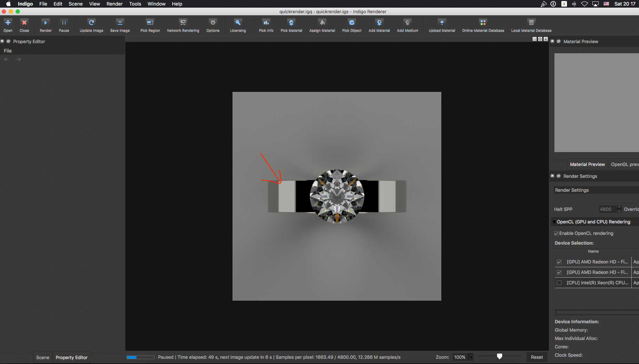Enable the Intel Xeon CPU device

click(x=559, y=283)
